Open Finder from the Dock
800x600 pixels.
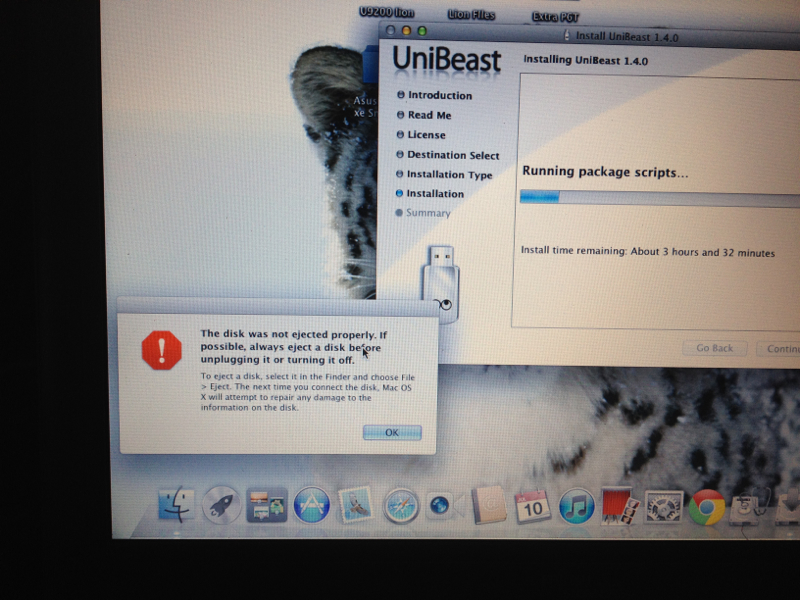click(177, 505)
